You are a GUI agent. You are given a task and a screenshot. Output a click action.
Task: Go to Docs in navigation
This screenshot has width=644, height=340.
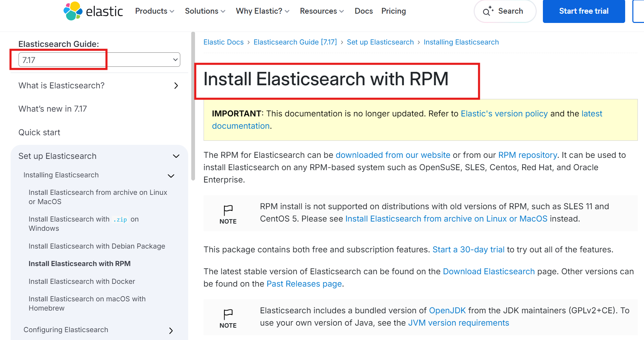coord(364,11)
